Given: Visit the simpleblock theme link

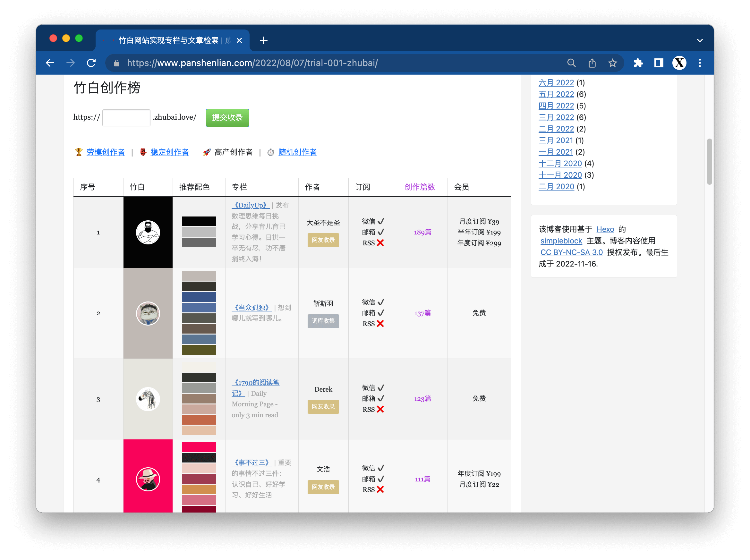Looking at the screenshot, I should 561,241.
